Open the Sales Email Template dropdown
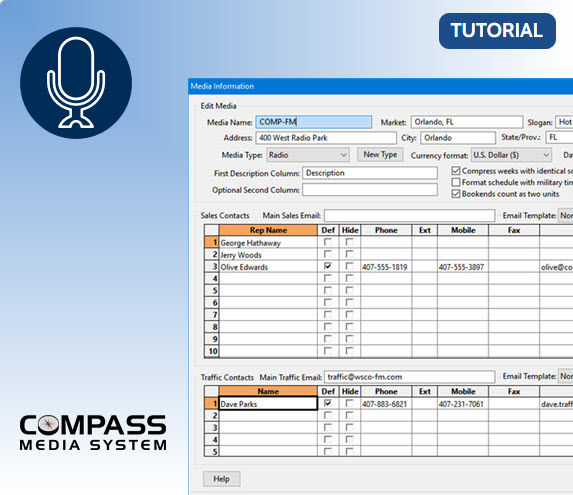Viewport: 573px width, 495px height. tap(566, 216)
